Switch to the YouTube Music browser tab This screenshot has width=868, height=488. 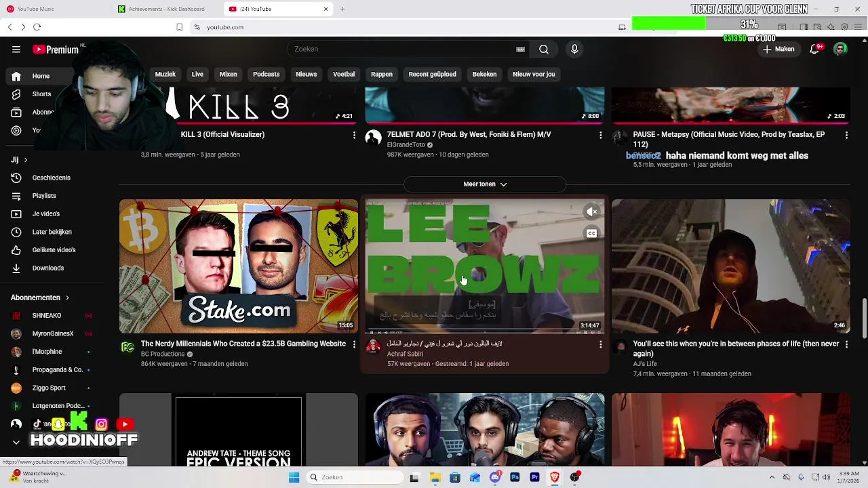click(54, 9)
